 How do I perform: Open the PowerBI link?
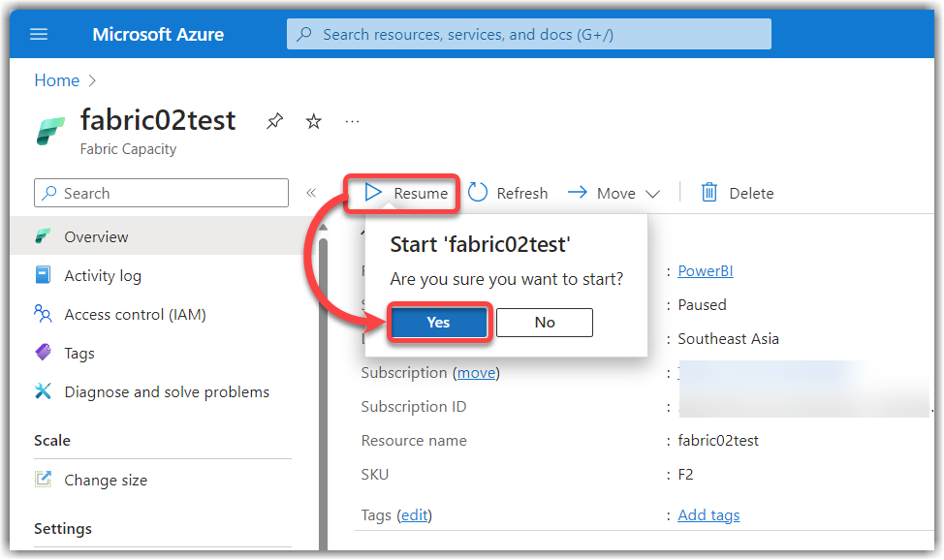click(706, 271)
